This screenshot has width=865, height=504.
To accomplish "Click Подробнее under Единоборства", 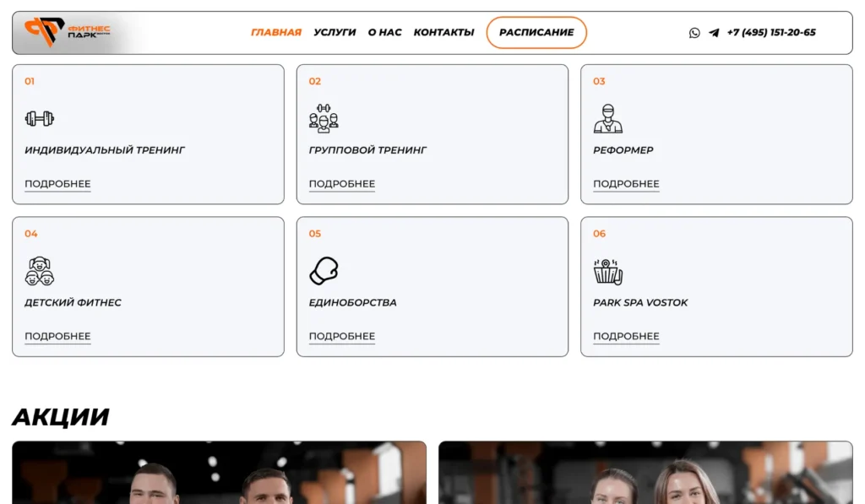I will [342, 336].
